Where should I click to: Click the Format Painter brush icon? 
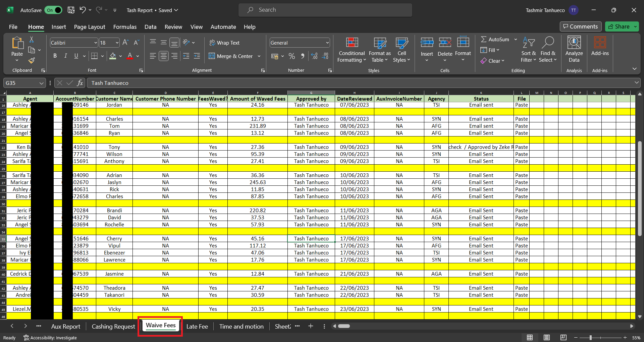(32, 61)
